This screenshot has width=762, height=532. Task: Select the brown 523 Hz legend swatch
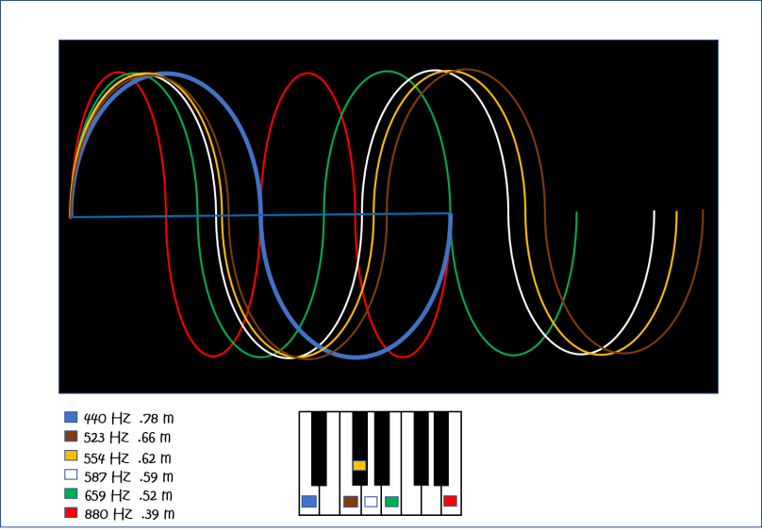tap(71, 437)
